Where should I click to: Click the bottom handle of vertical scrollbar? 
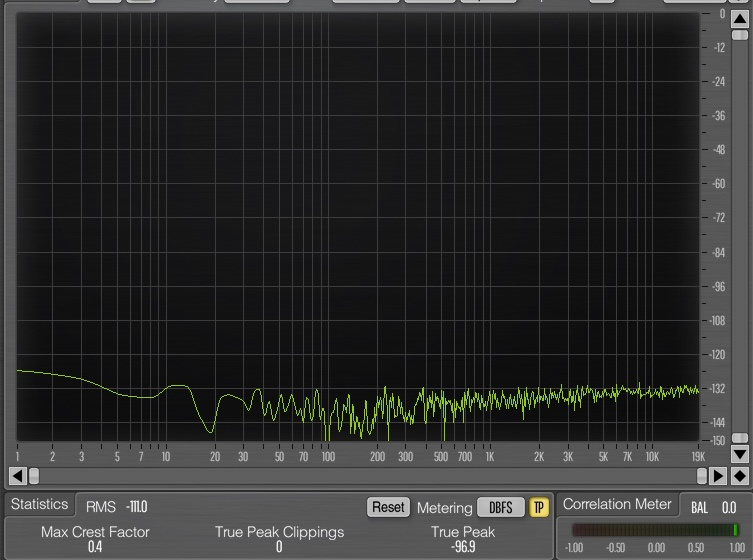coord(739,439)
